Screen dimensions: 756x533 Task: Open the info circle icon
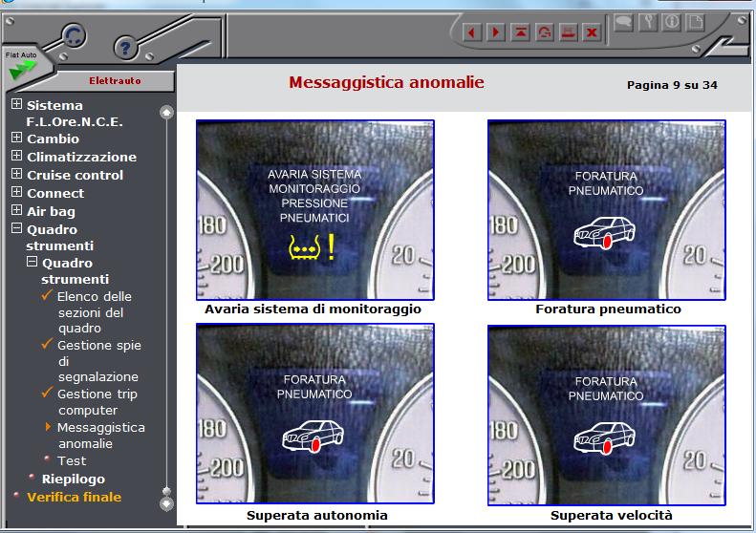(672, 22)
